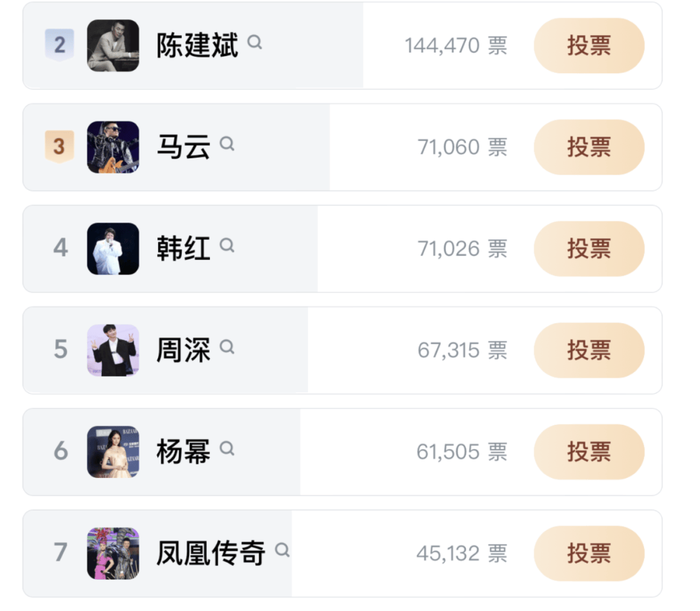Vote for 杨幂
The height and width of the screenshot is (611, 700).
coord(589,451)
